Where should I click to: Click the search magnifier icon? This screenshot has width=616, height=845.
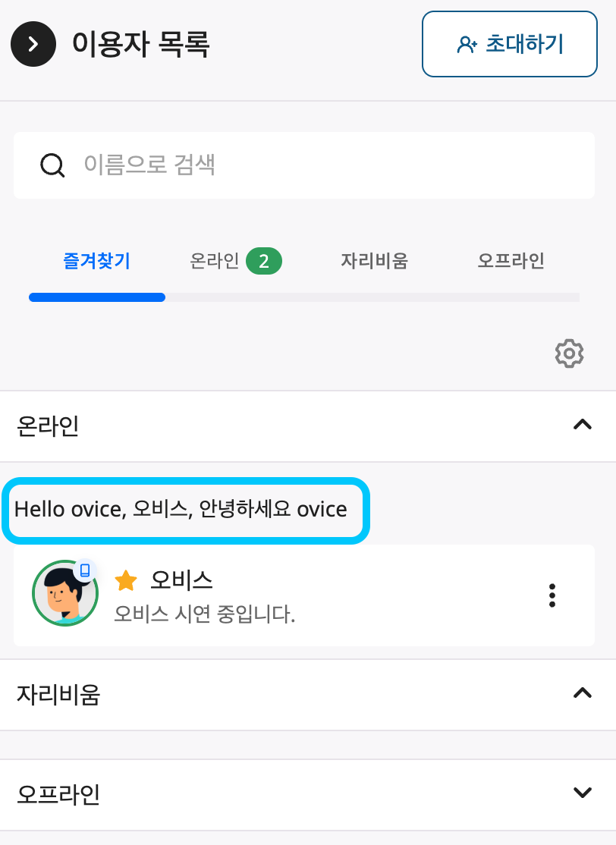(52, 165)
